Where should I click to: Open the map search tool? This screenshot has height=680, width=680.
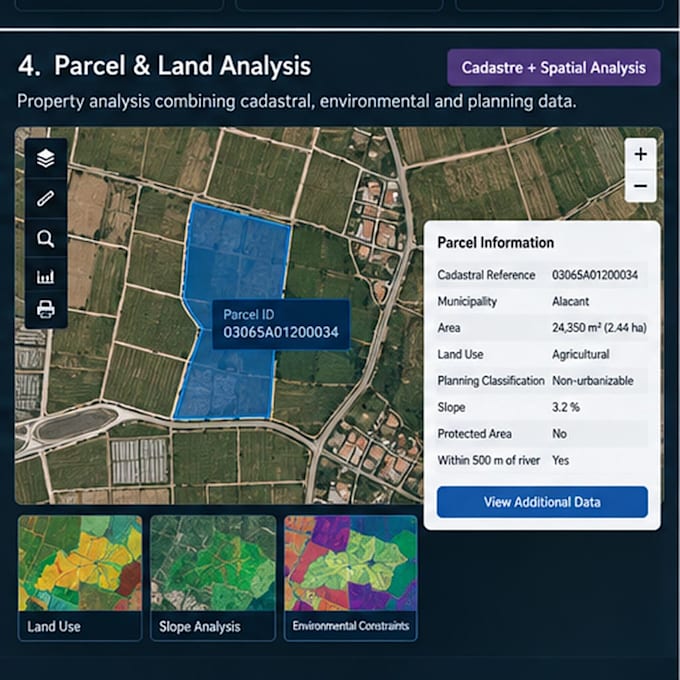46,239
